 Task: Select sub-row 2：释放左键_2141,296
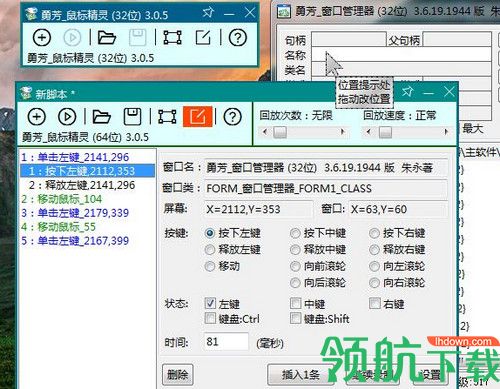click(x=87, y=185)
